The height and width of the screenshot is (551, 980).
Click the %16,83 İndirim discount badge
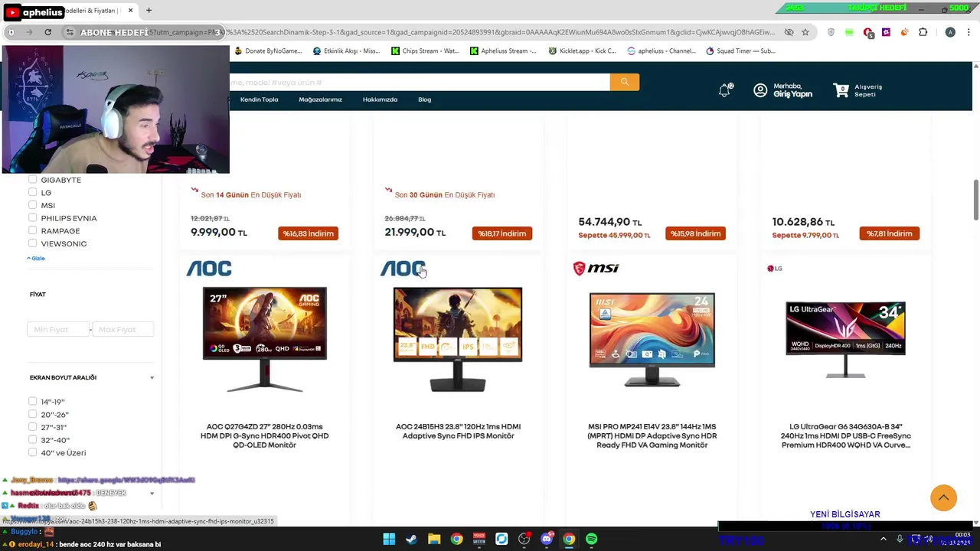click(x=309, y=233)
